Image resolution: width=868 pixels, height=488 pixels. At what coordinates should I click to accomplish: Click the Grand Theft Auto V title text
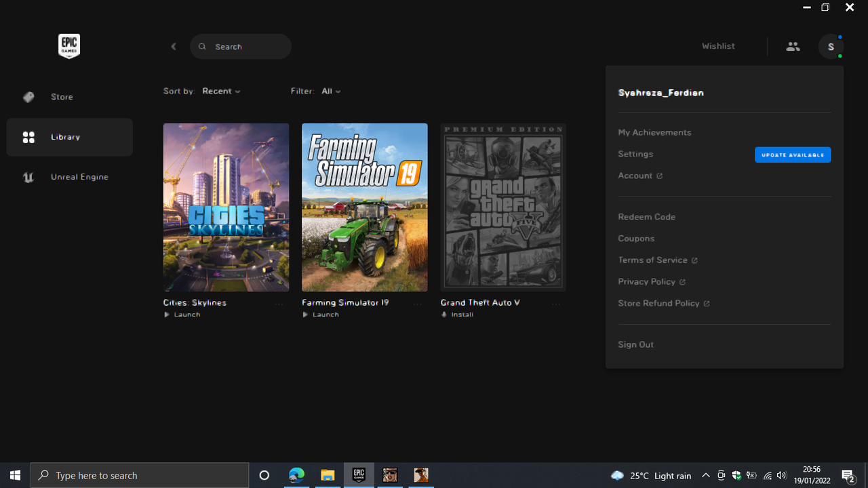pyautogui.click(x=480, y=302)
